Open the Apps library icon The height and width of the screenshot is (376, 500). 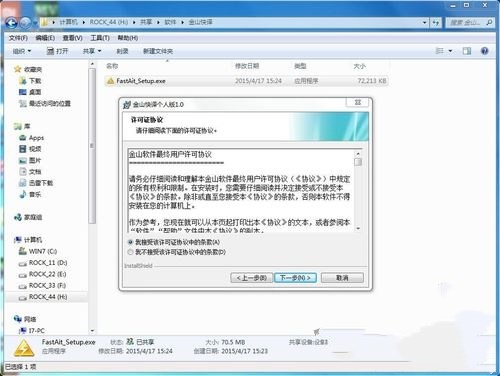[x=23, y=137]
